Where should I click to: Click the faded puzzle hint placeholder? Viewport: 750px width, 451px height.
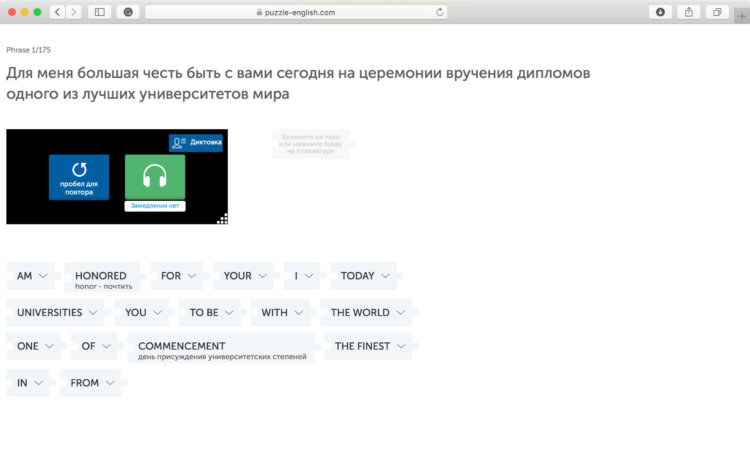pyautogui.click(x=310, y=144)
